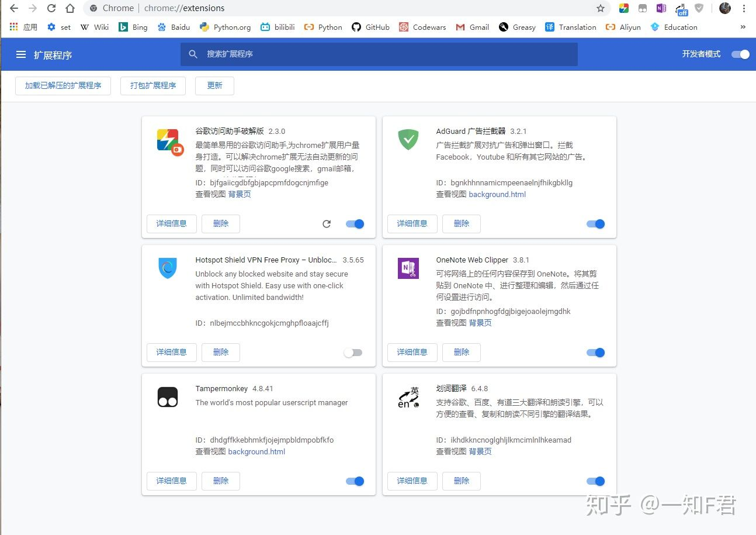Open the set bookmark
The width and height of the screenshot is (756, 535).
coord(59,27)
